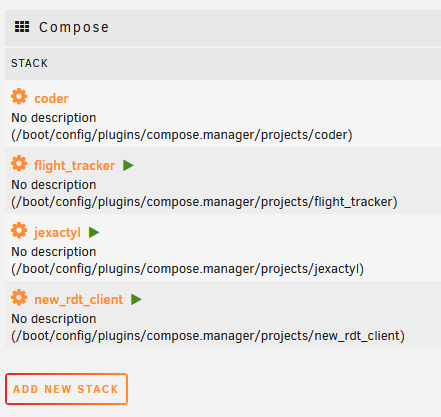Click the Compose grid icon

point(22,27)
